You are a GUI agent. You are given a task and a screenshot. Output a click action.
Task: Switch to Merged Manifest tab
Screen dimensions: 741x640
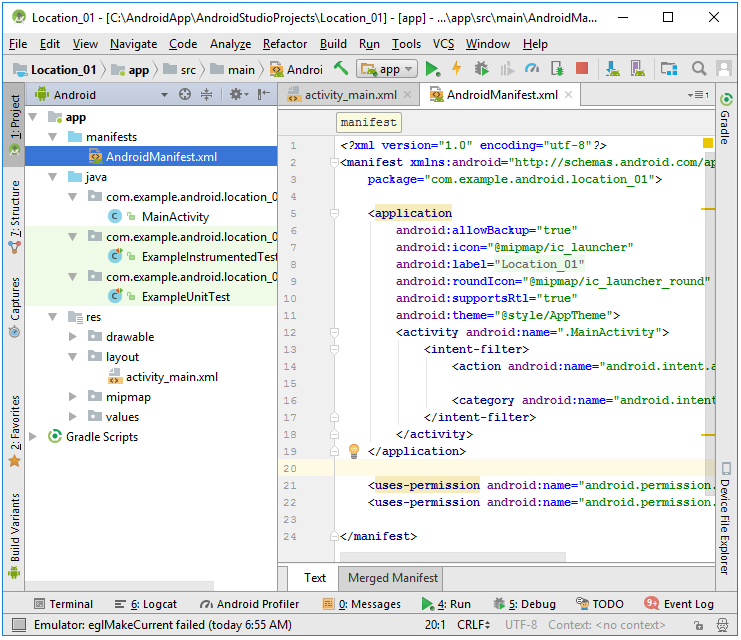pos(392,578)
